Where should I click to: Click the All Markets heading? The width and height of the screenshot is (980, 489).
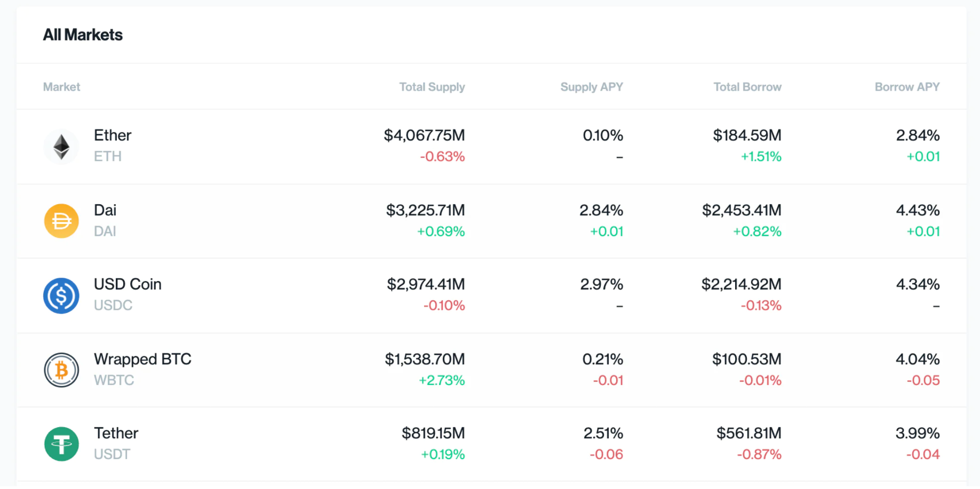coord(83,35)
